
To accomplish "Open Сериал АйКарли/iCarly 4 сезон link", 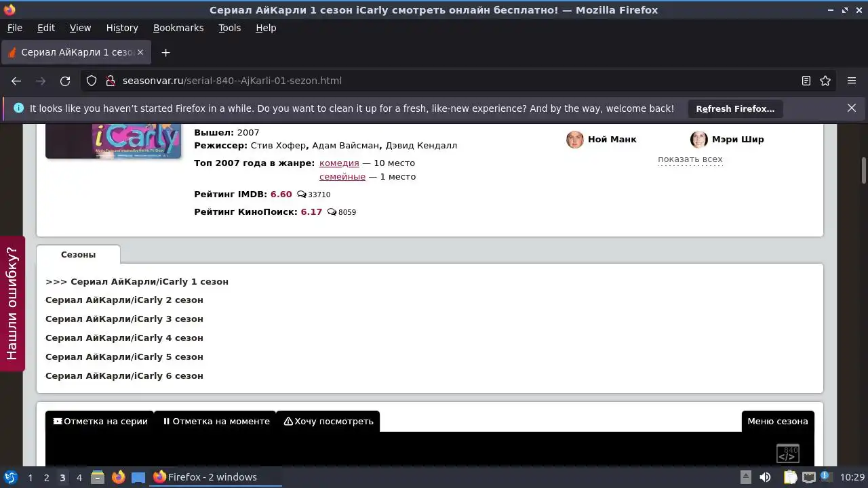I will (124, 338).
